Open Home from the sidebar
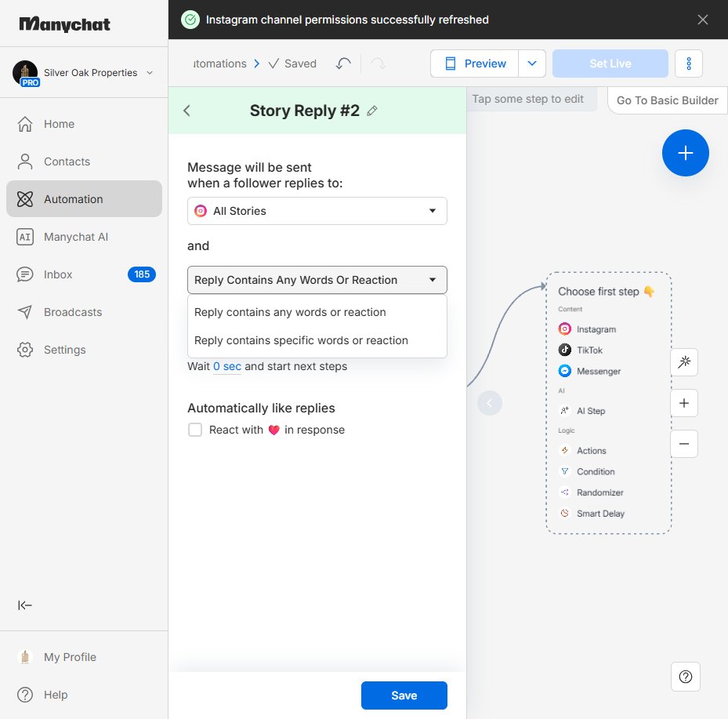 click(x=84, y=124)
